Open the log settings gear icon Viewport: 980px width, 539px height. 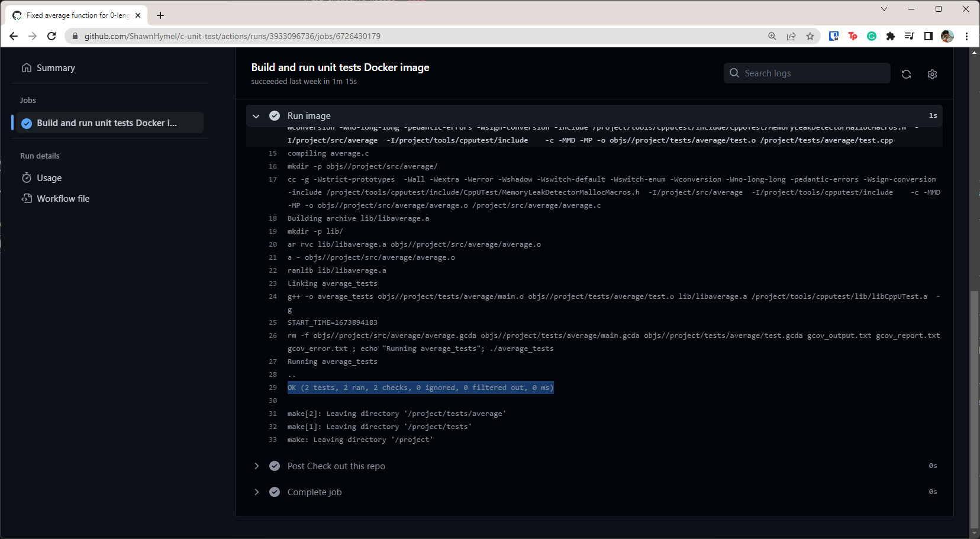tap(932, 74)
